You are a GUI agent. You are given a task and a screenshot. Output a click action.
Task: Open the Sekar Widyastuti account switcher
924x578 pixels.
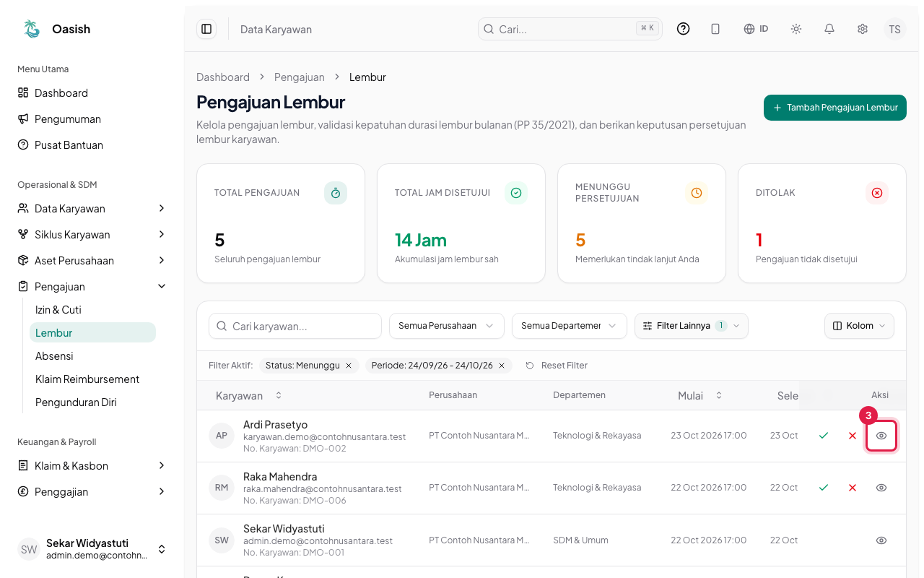point(92,549)
